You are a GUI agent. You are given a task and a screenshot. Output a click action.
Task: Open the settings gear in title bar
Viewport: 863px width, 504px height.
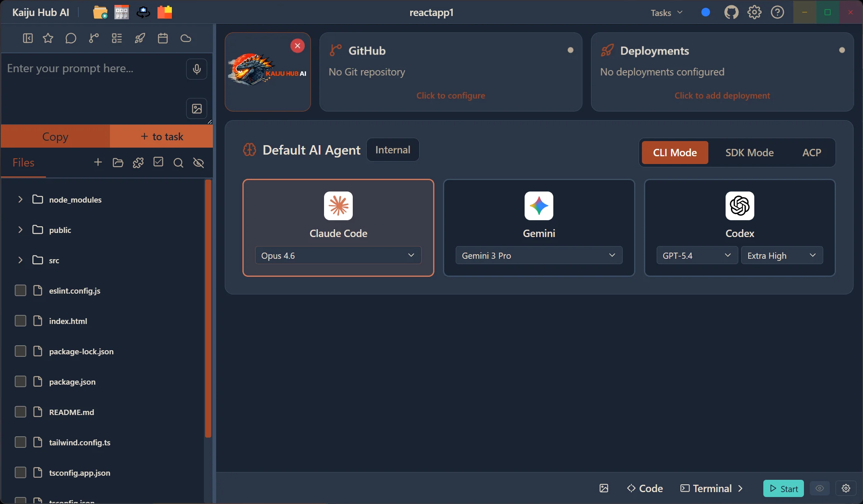coord(754,12)
